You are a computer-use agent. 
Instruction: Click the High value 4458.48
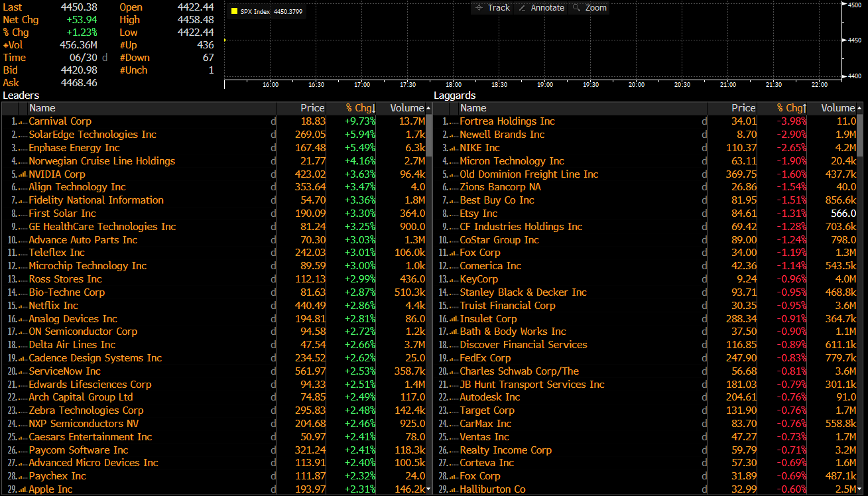pos(196,20)
